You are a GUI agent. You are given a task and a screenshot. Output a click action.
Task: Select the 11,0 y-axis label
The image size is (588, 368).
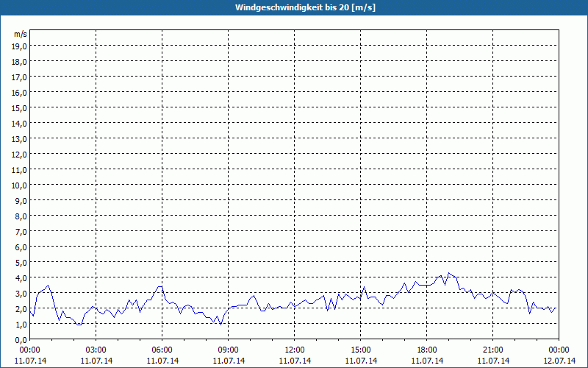(20, 170)
